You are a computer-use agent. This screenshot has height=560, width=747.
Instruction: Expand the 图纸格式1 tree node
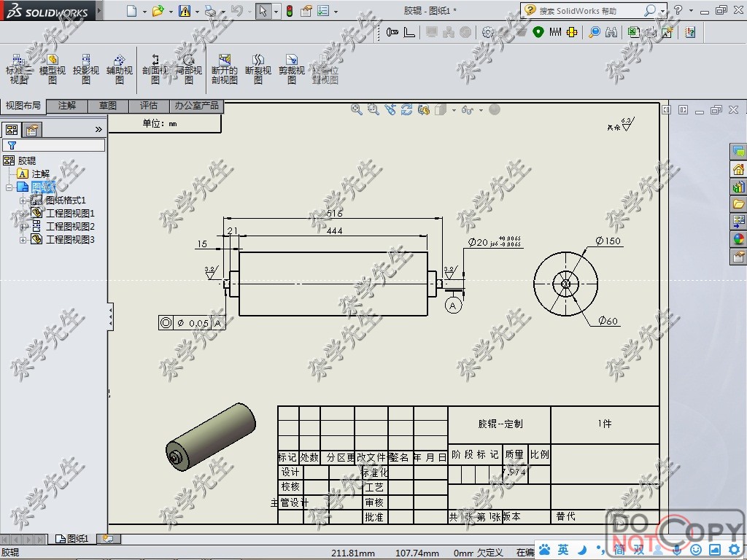click(23, 201)
